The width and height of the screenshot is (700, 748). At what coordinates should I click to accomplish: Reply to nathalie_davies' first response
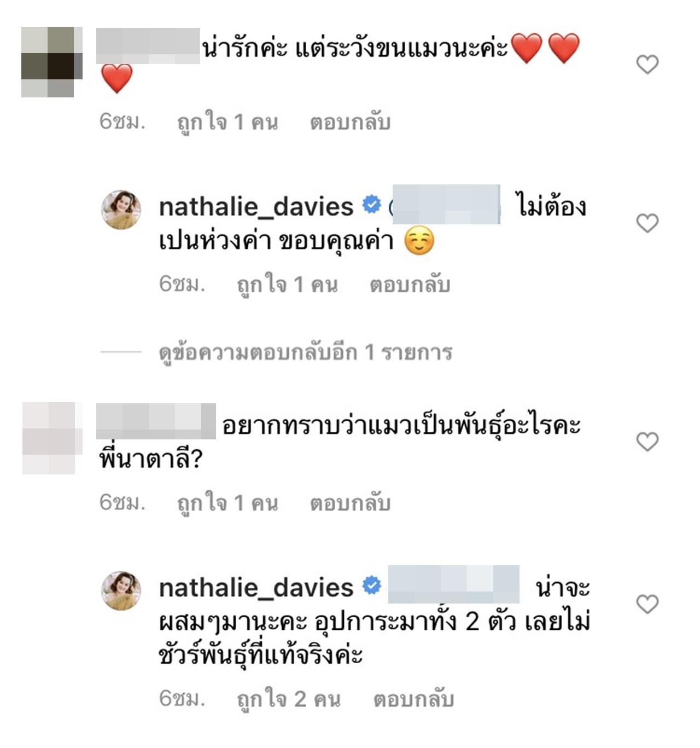(410, 284)
